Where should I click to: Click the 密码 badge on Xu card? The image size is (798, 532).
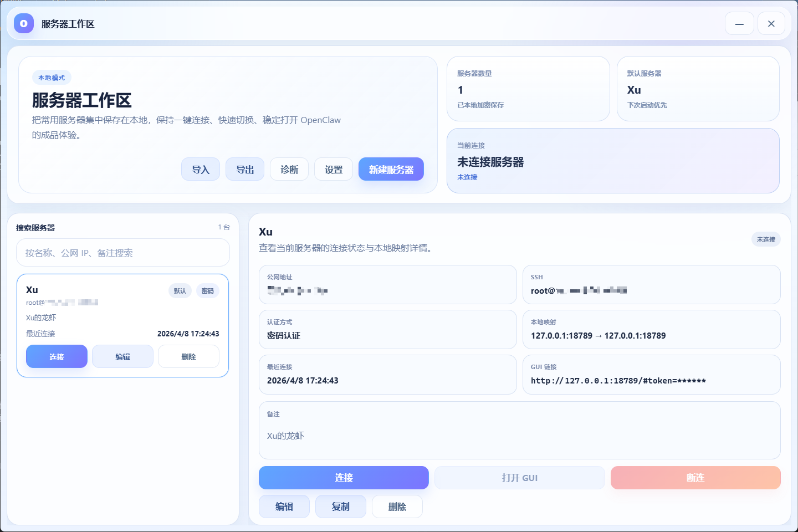coord(207,290)
